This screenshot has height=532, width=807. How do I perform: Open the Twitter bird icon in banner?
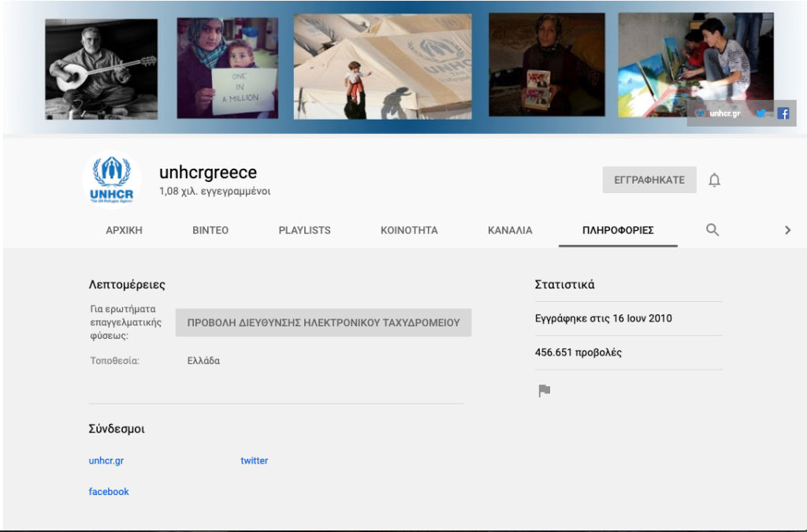click(761, 113)
